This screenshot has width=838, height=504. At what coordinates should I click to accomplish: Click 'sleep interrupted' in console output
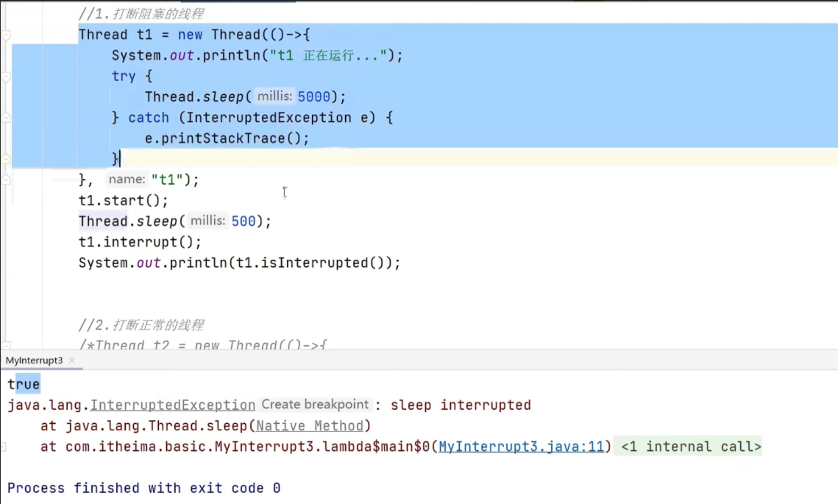click(x=461, y=405)
